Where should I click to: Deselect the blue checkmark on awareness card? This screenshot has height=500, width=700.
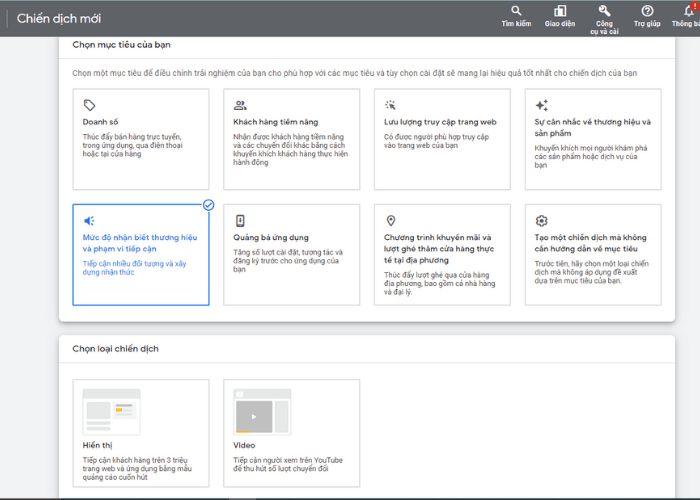click(208, 205)
